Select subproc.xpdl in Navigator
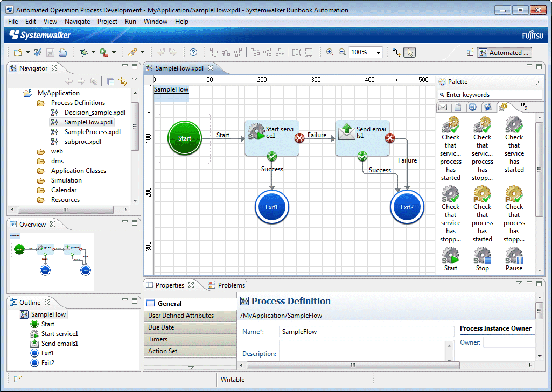Image resolution: width=552 pixels, height=392 pixels. tap(76, 142)
